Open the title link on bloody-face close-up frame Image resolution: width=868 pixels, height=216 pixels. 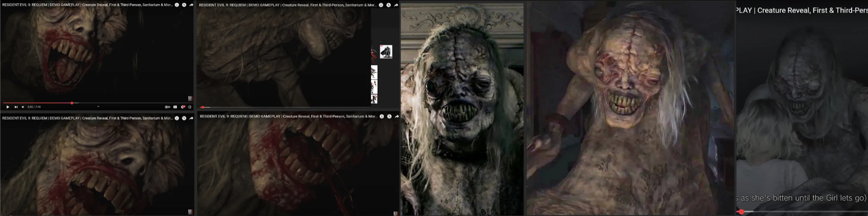(x=87, y=118)
